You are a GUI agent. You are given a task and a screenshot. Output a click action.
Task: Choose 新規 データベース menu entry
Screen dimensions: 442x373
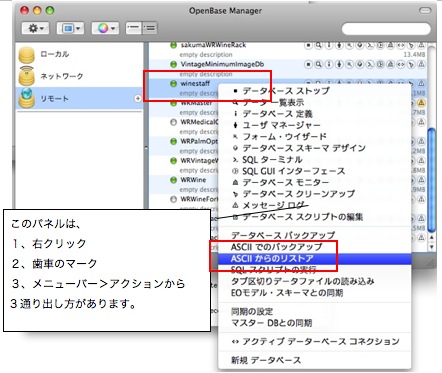[314, 360]
